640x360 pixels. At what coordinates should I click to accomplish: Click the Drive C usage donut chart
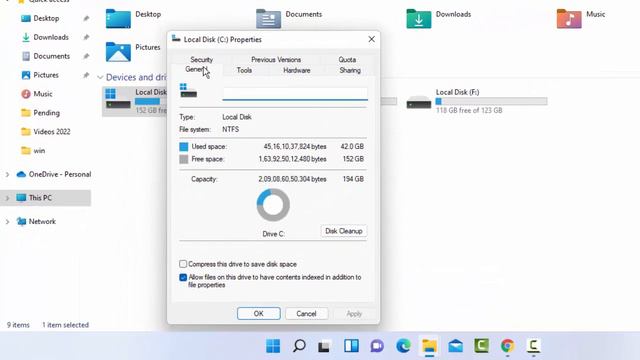pyautogui.click(x=273, y=204)
